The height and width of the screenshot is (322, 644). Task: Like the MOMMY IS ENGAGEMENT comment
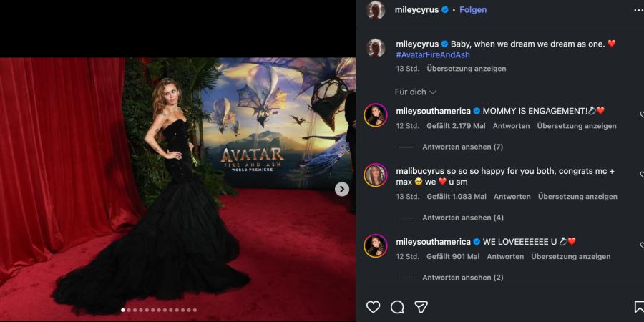(x=642, y=115)
